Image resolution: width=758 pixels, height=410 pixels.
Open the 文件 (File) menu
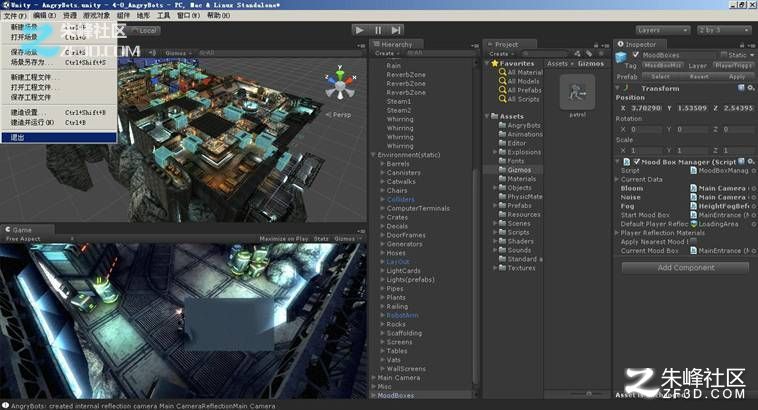pyautogui.click(x=15, y=15)
